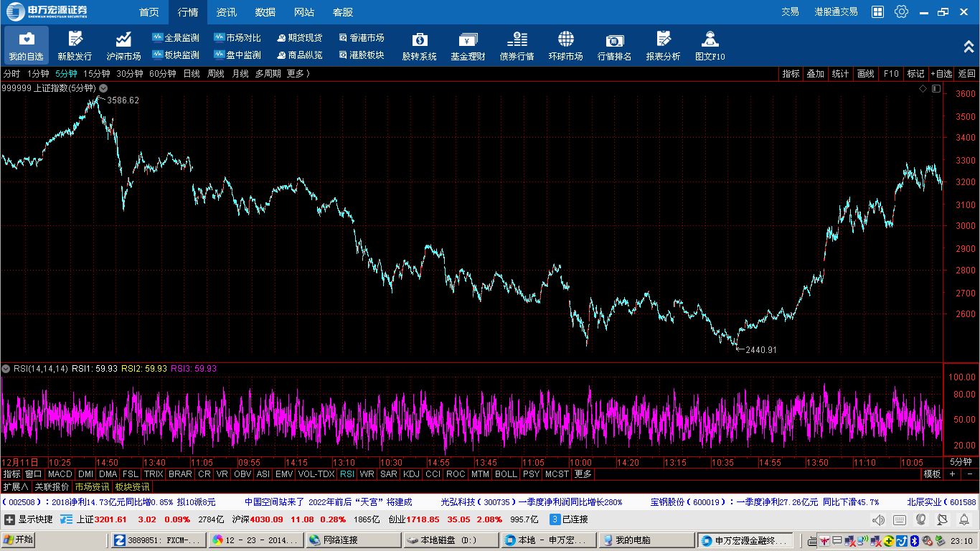Open 行情排名 ranking icon
The width and height of the screenshot is (980, 551).
[x=614, y=46]
